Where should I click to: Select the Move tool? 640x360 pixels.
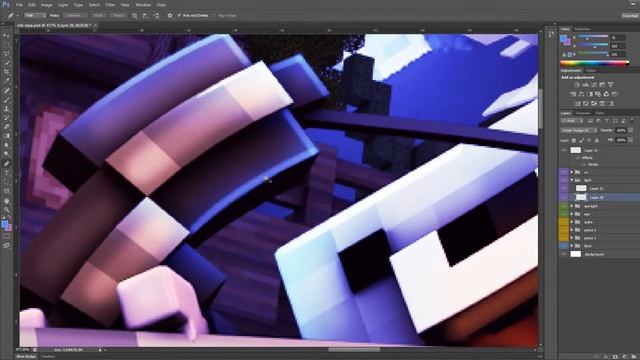(7, 36)
